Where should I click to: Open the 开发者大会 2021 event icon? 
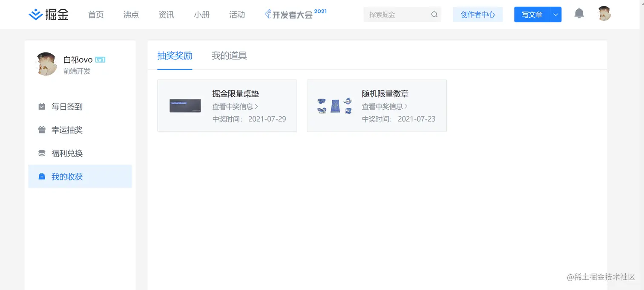click(x=267, y=13)
